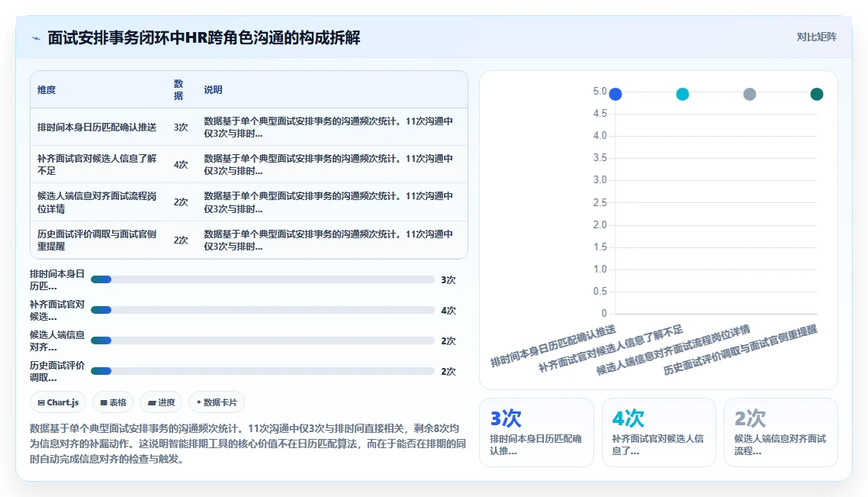Open the 3次 data card

pyautogui.click(x=536, y=432)
